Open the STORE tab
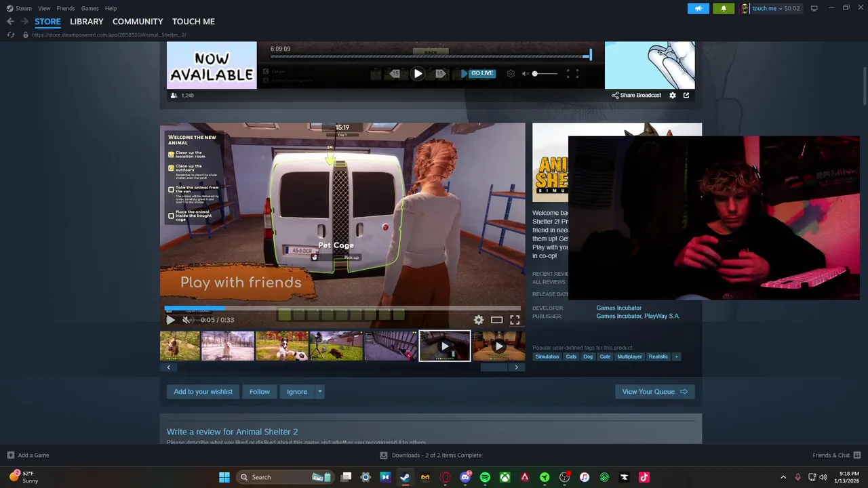This screenshot has height=488, width=868. coord(47,22)
